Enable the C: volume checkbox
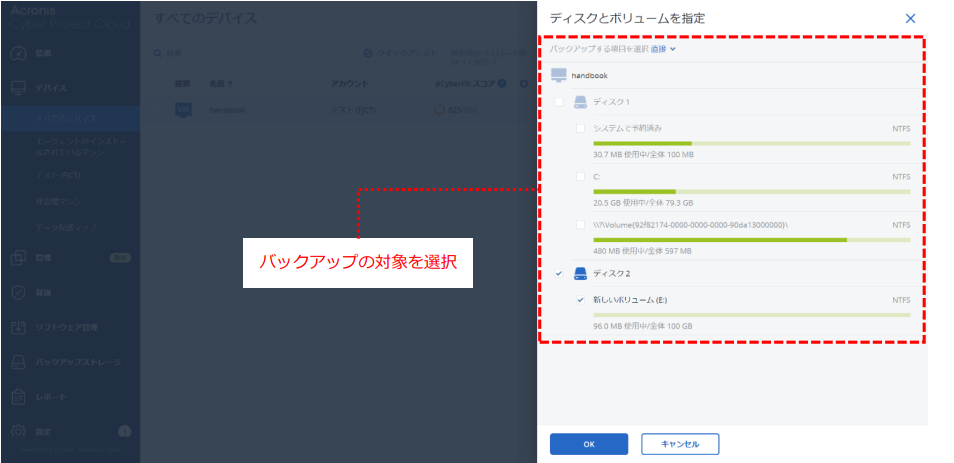Image resolution: width=954 pixels, height=463 pixels. [581, 176]
